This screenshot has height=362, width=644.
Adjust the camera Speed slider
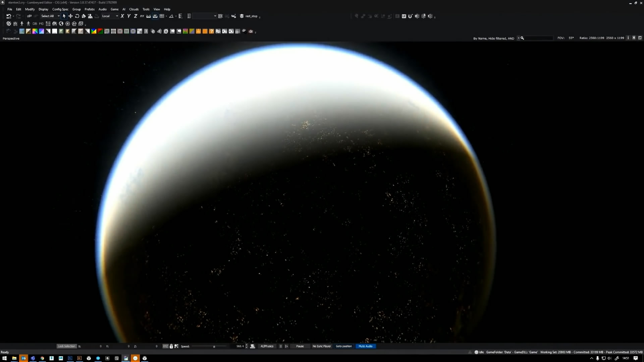210,346
